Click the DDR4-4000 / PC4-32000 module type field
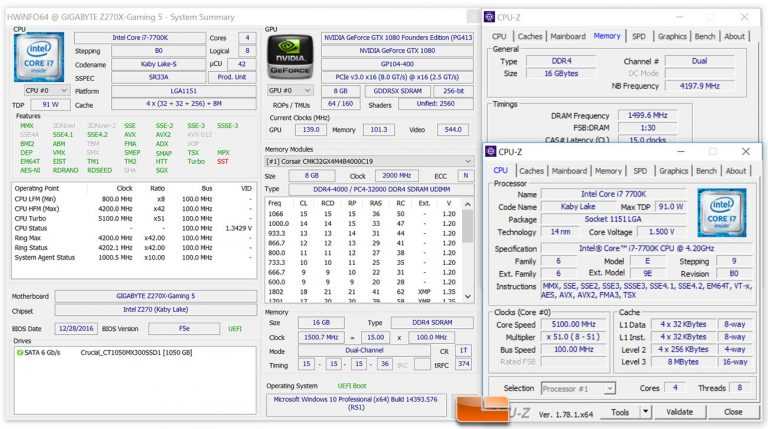Screen dimensions: 768x429 coord(382,189)
